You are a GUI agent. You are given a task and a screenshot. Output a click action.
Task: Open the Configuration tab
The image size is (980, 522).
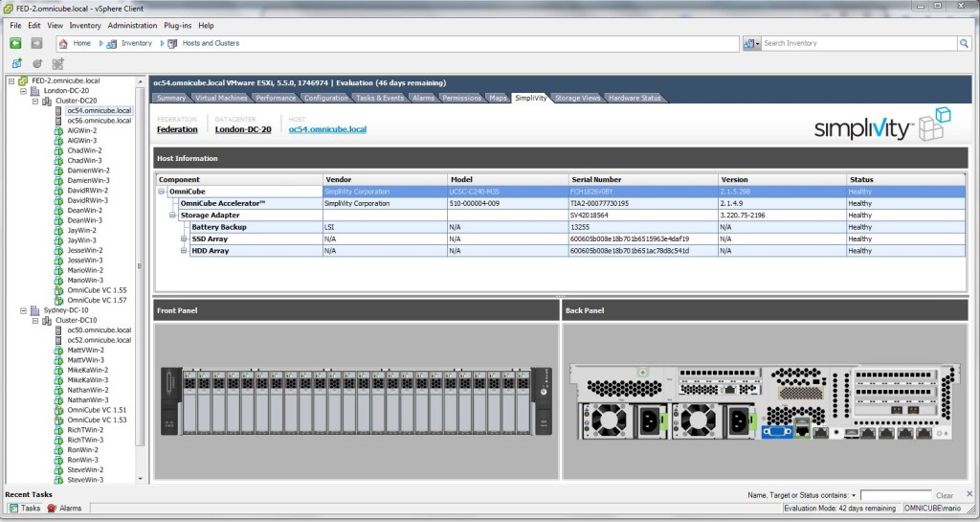tap(325, 98)
